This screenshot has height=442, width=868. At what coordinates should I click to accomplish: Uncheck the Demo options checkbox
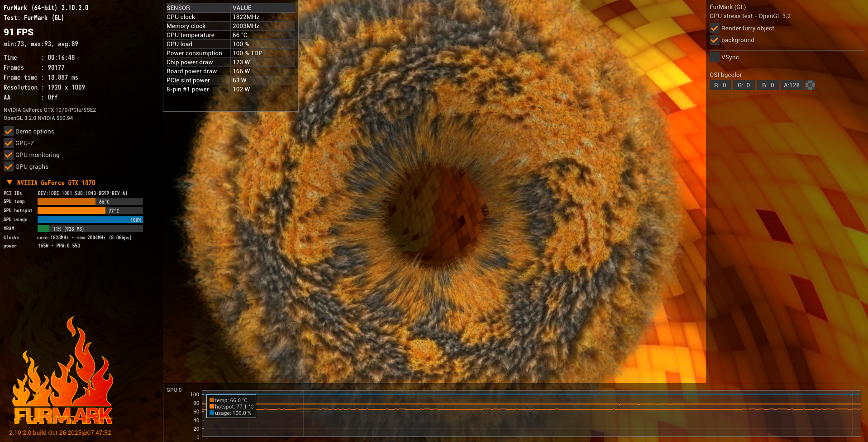click(x=9, y=131)
